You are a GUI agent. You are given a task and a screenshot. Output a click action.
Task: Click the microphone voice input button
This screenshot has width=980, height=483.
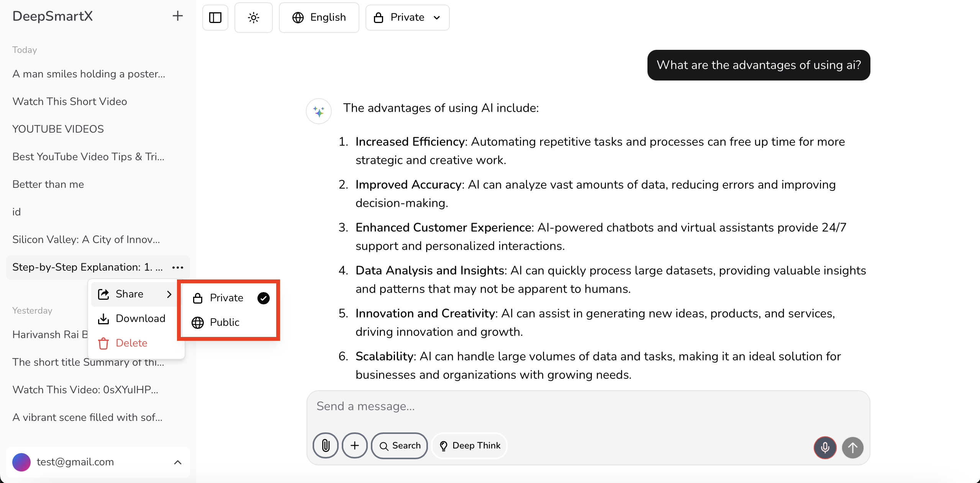click(x=825, y=447)
